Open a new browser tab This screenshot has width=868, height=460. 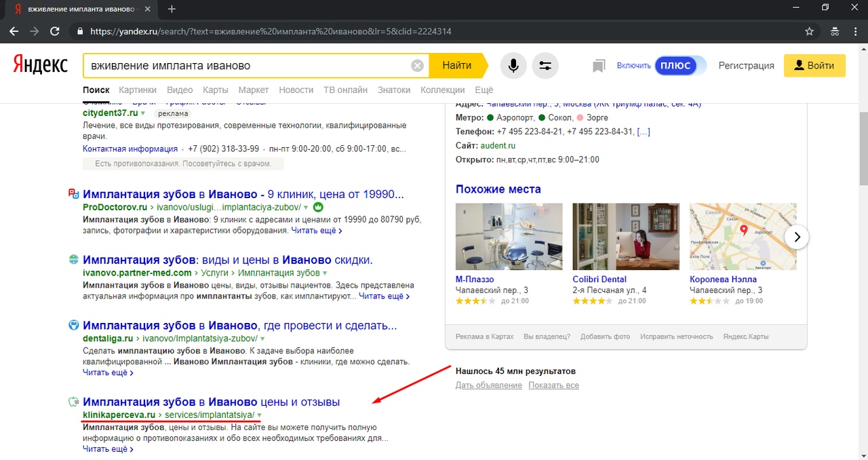172,9
